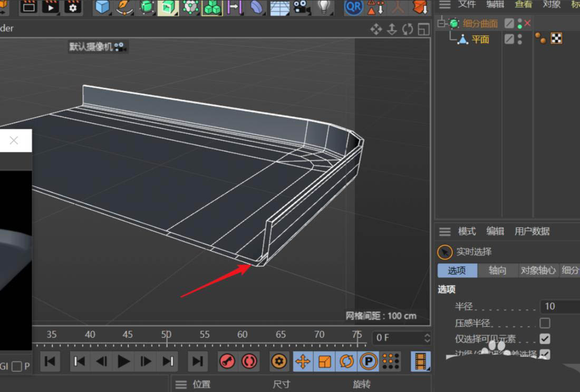580x392 pixels.
Task: Open the film strip timeline options
Action: [x=421, y=361]
